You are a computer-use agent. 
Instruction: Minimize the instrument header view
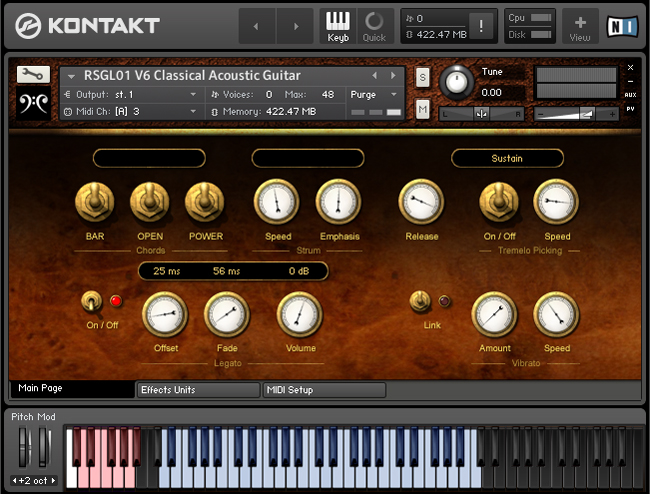630,82
